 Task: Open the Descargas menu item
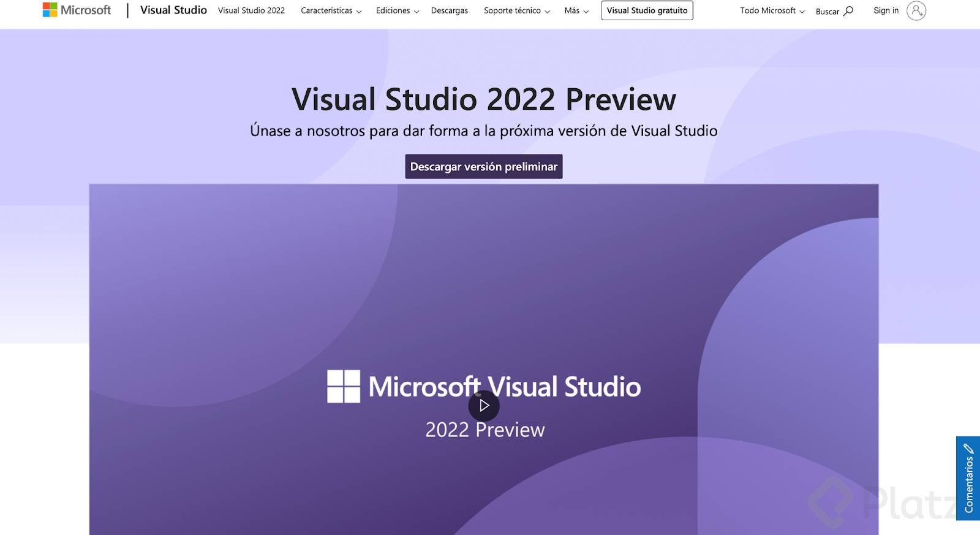click(450, 10)
